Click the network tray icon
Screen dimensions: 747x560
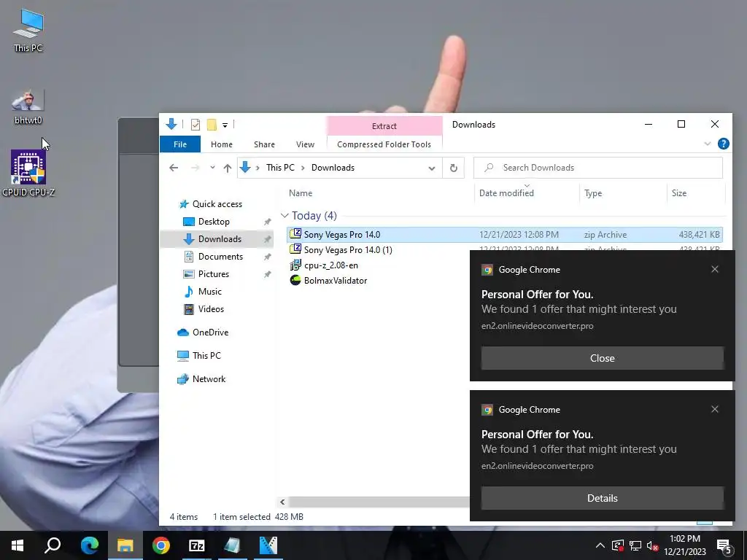coord(635,545)
